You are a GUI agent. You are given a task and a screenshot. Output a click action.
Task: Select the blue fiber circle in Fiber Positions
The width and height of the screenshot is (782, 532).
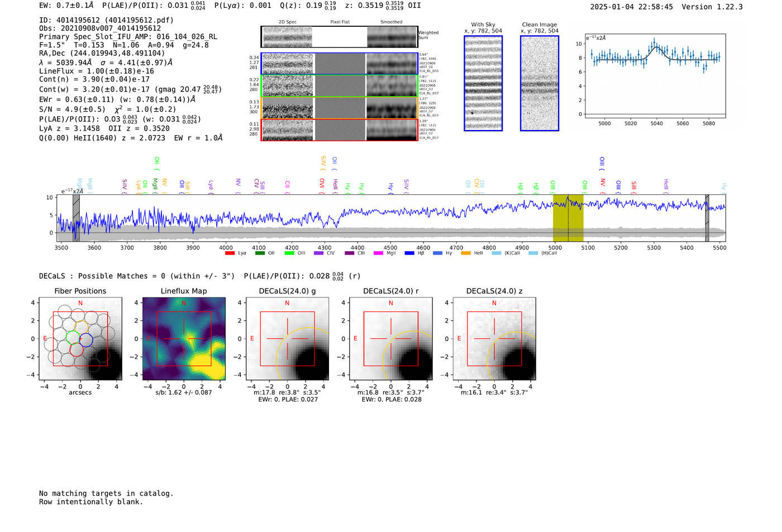[86, 339]
